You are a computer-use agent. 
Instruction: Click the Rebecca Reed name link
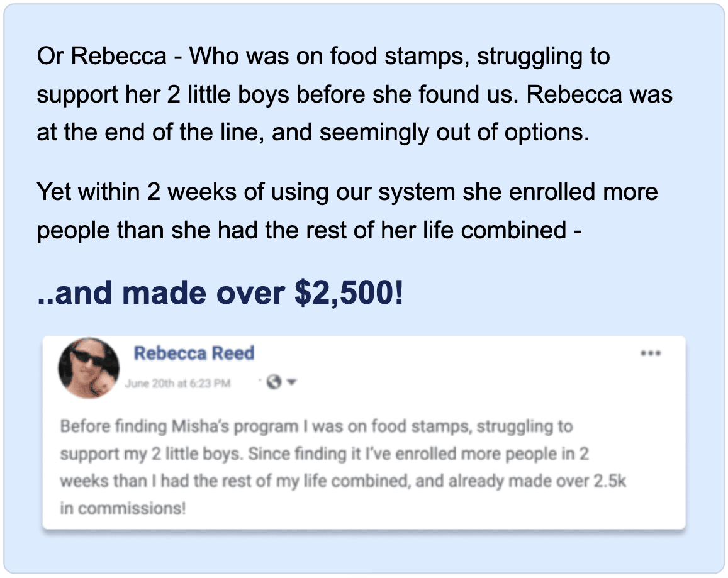[x=194, y=353]
